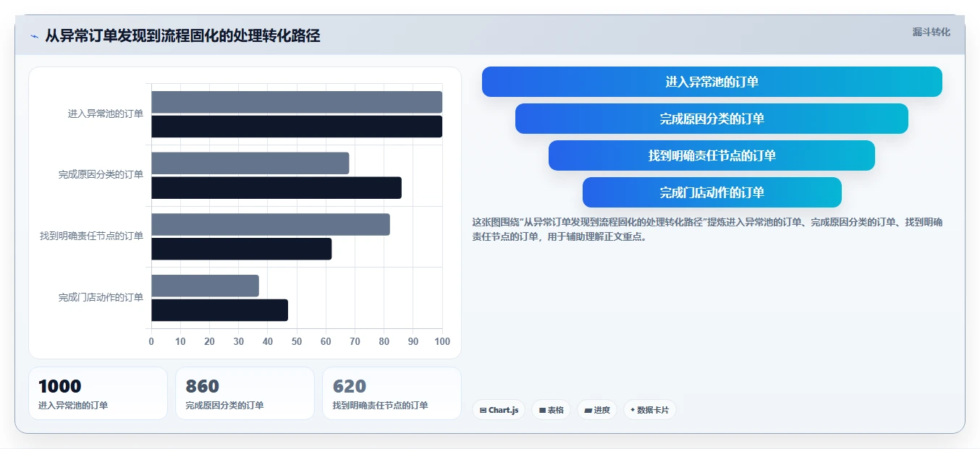Click the chart y-axis label 找到明确责任节点的订单
The height and width of the screenshot is (449, 980).
[x=91, y=236]
